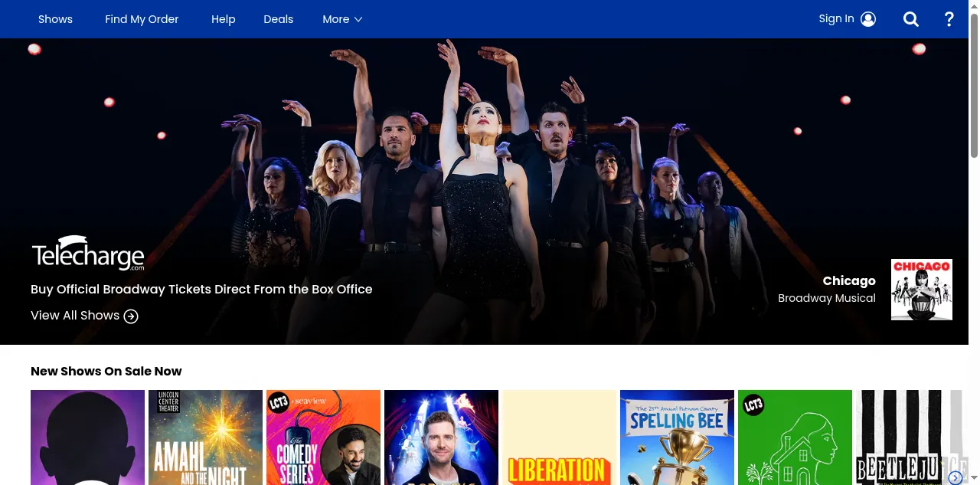This screenshot has width=980, height=485.
Task: Open the Help menu item
Action: tap(223, 19)
